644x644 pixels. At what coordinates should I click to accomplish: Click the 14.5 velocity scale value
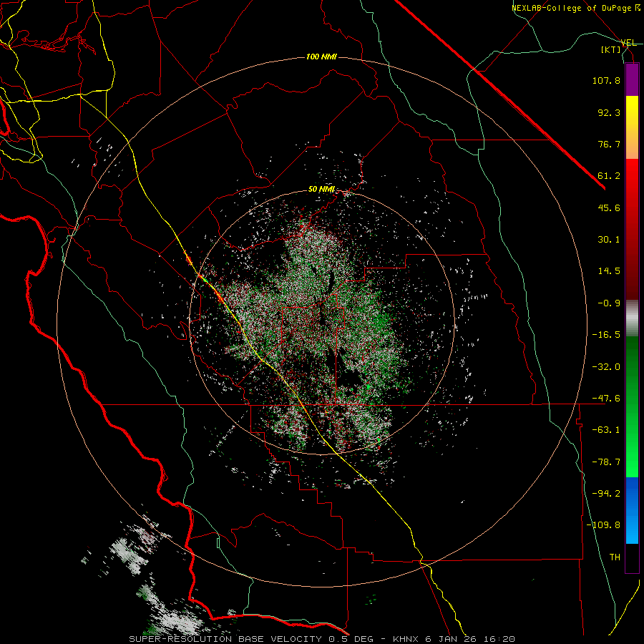click(x=609, y=271)
